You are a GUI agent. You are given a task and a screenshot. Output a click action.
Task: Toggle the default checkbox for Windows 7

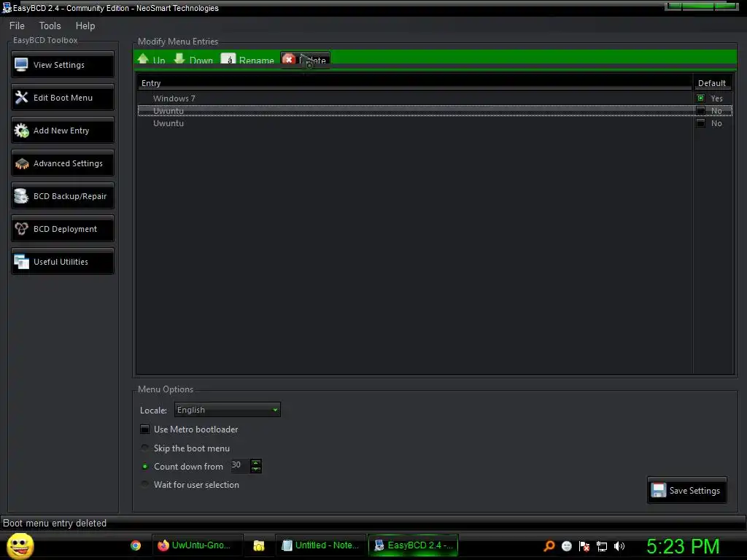700,98
